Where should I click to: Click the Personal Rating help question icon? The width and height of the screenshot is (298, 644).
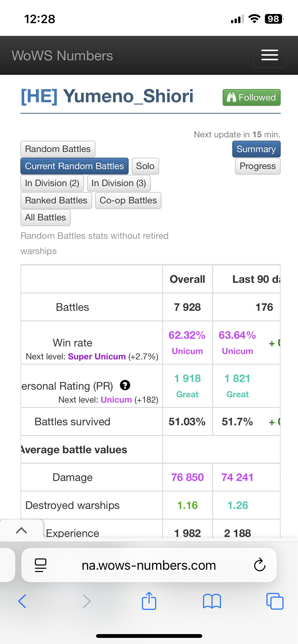coord(125,385)
